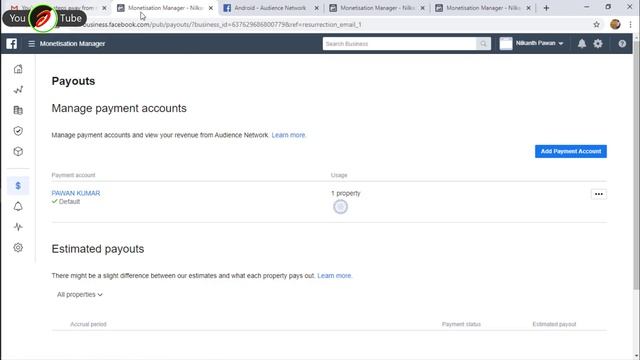Viewport: 640px width, 360px height.
Task: Click the Monetisation Manager title
Action: coord(72,44)
